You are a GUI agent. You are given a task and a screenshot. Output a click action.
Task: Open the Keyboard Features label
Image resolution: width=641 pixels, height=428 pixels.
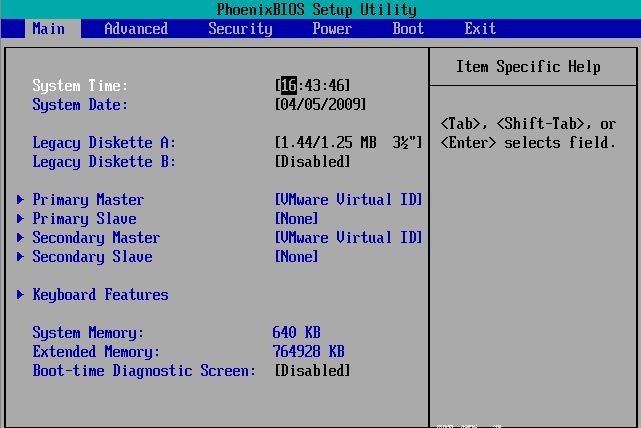pyautogui.click(x=100, y=295)
